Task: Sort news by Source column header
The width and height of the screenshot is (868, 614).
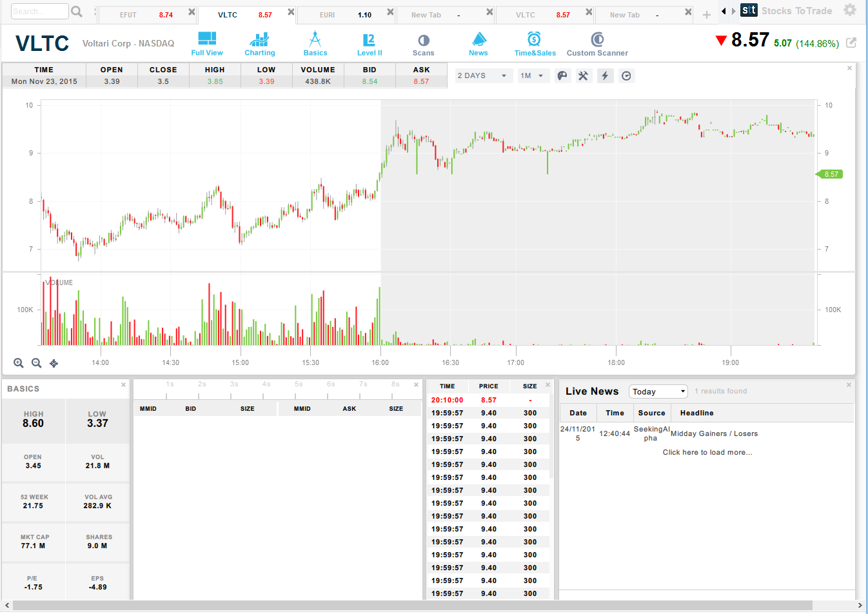Action: 652,413
